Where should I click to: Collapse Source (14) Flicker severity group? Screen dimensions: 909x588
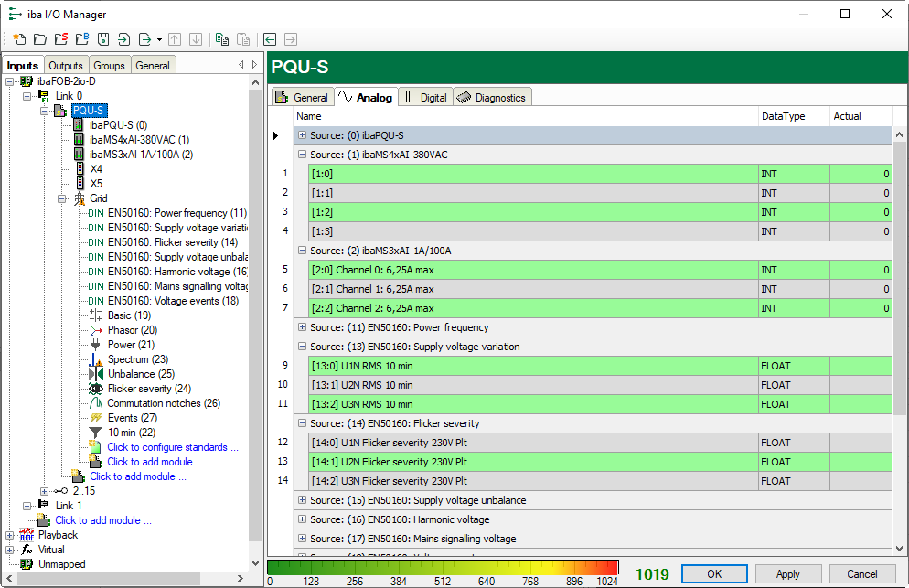click(x=302, y=423)
